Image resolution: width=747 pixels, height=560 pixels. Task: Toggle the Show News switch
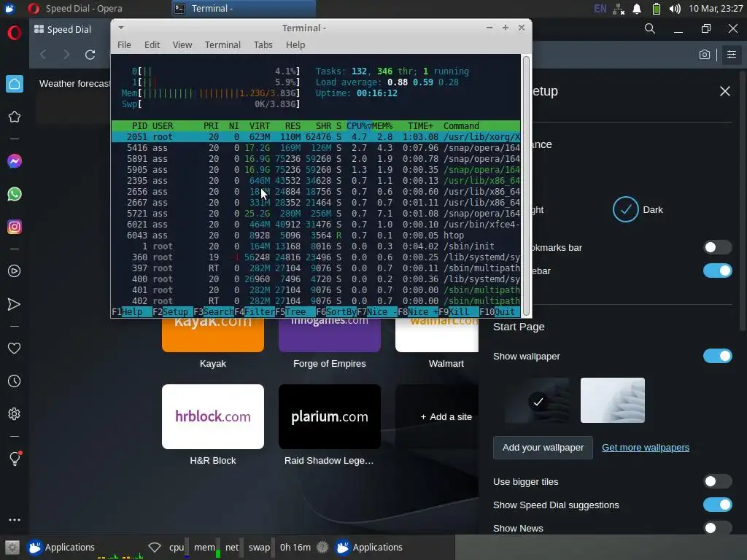point(718,528)
